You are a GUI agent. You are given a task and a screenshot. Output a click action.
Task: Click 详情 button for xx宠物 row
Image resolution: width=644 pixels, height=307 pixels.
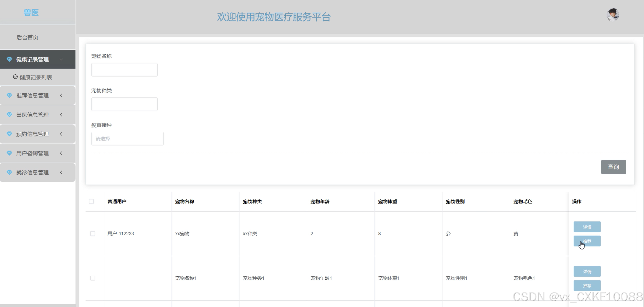click(x=587, y=227)
